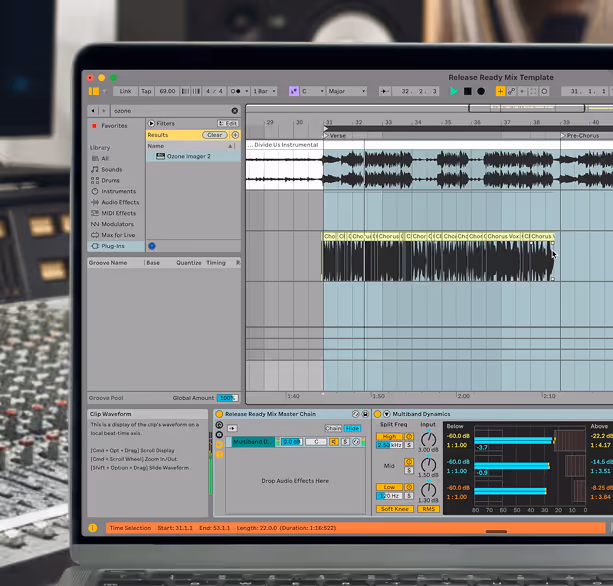613x586 pixels.
Task: Open dropdown arrow next to browser toggle
Action: (x=104, y=91)
